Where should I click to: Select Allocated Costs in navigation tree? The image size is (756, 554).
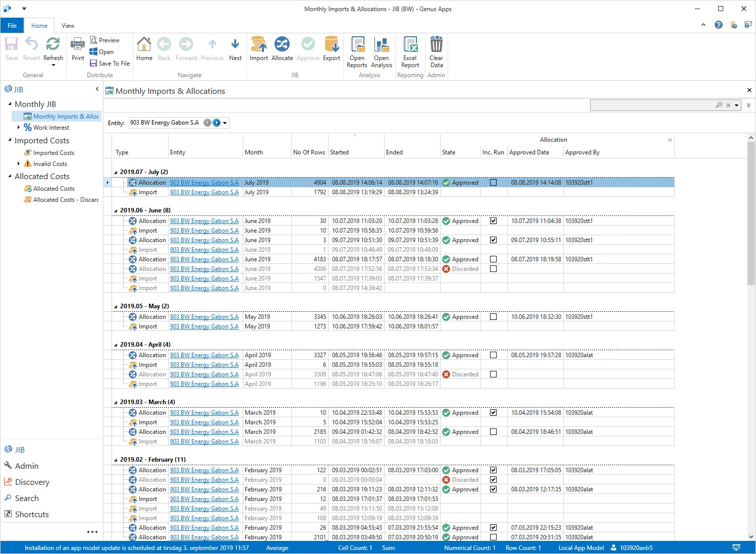pyautogui.click(x=53, y=189)
